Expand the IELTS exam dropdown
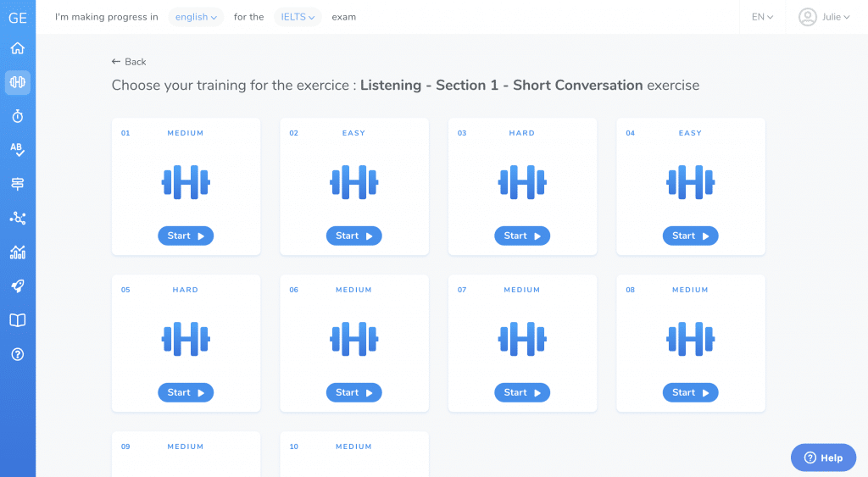The image size is (868, 477). pos(298,17)
